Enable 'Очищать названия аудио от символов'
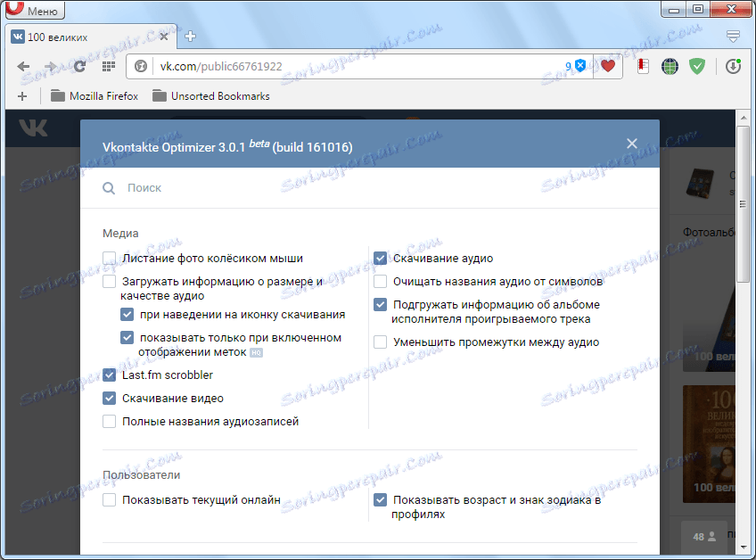The image size is (756, 560). [381, 281]
